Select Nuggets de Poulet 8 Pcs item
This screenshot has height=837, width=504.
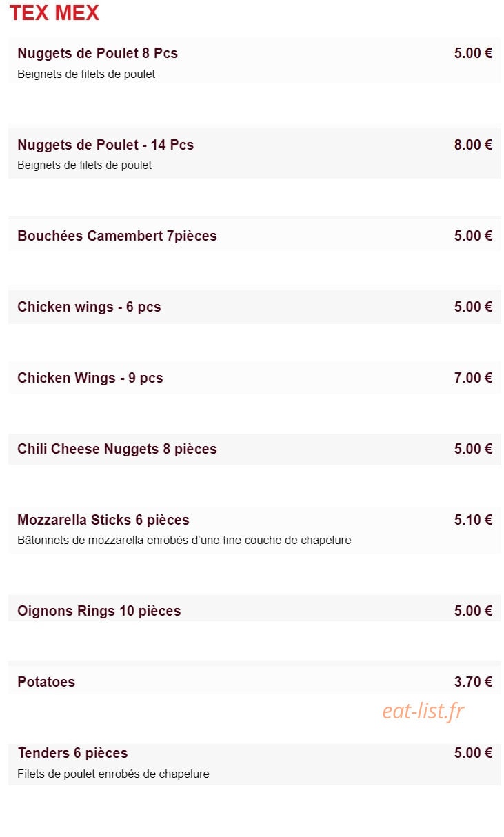click(254, 61)
